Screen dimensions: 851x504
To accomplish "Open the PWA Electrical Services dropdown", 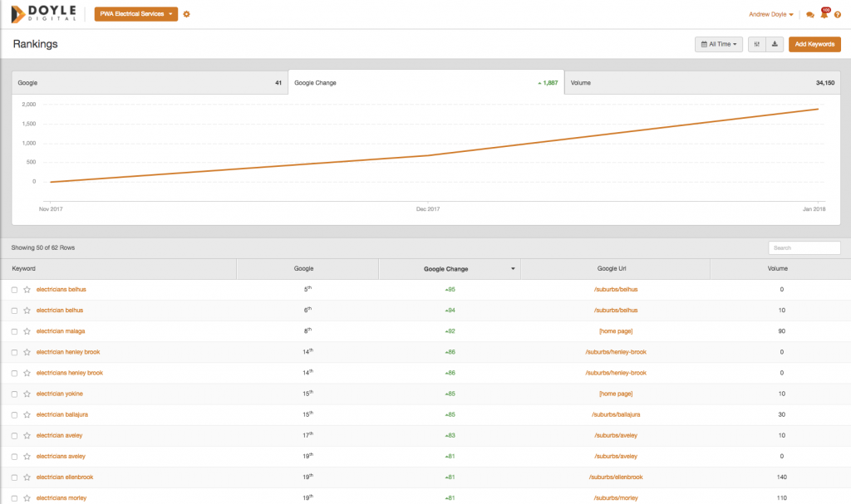I will tap(136, 14).
